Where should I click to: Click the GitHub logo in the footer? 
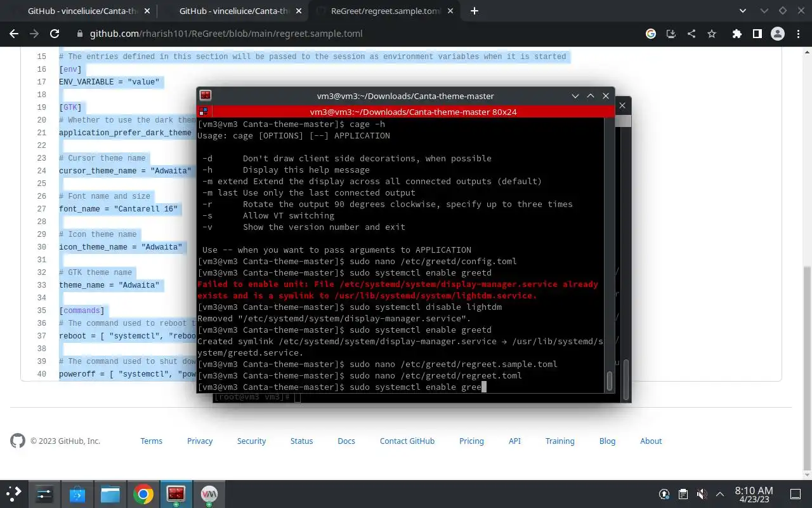coord(18,441)
